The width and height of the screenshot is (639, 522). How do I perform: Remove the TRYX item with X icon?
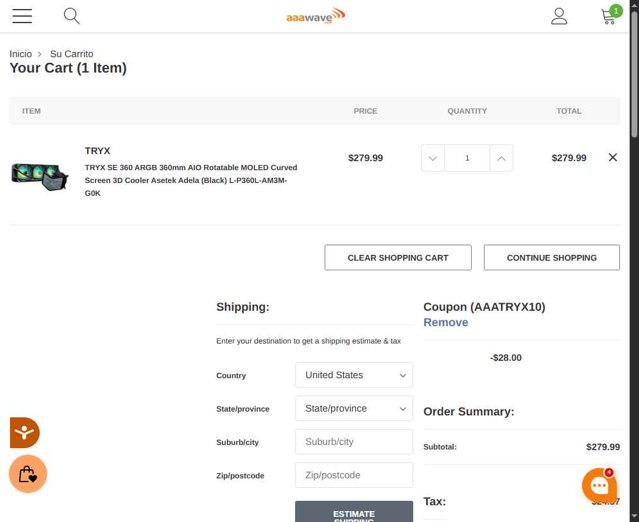[613, 157]
